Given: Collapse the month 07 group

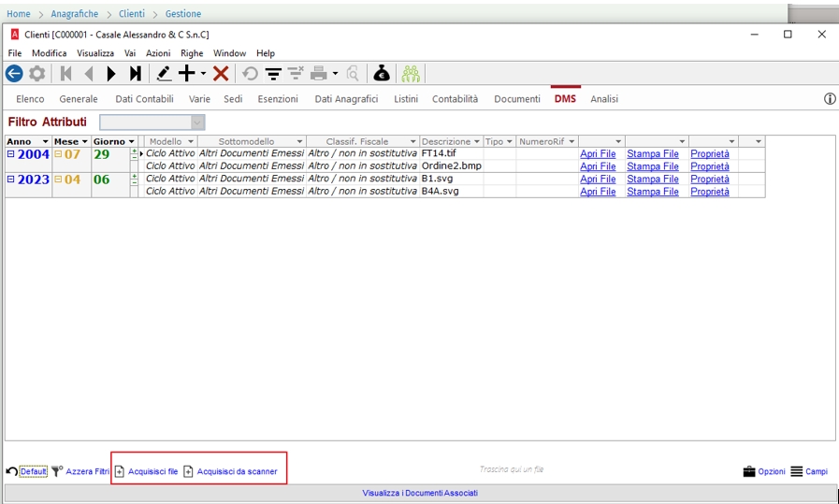Looking at the screenshot, I should point(58,154).
